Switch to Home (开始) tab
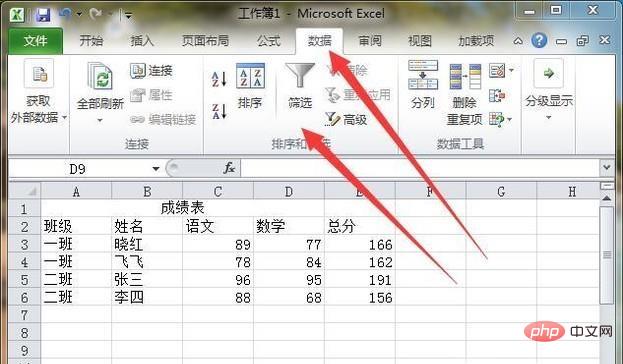 click(x=91, y=41)
